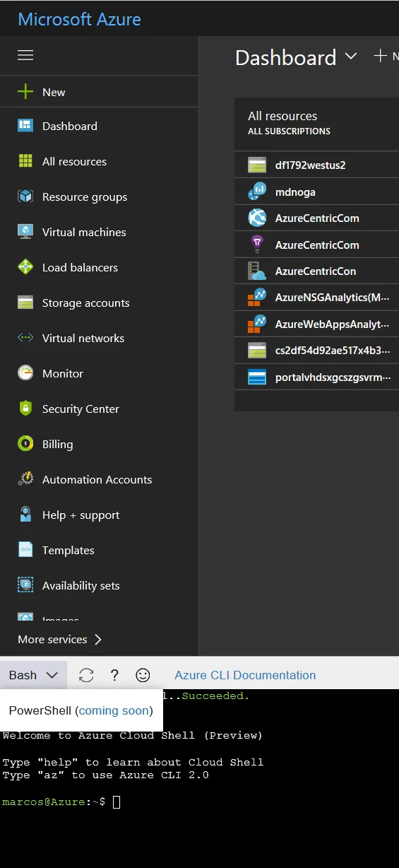Screen dimensions: 399x868
Task: Open the Bash shell type dropdown
Action: [33, 675]
